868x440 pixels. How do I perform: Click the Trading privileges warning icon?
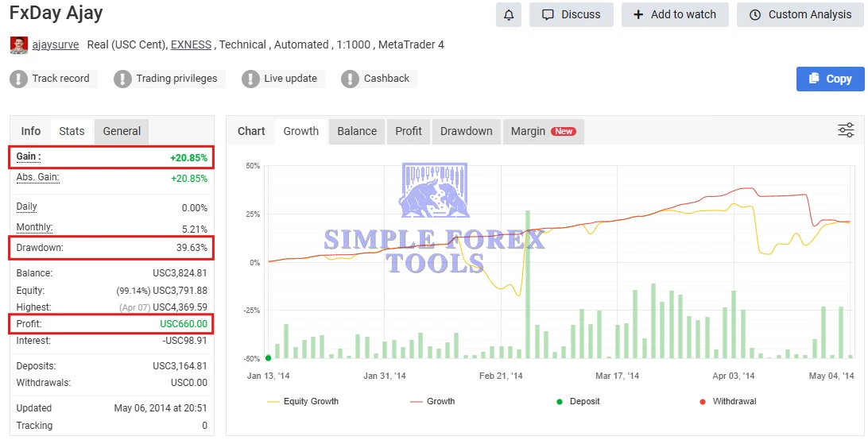122,79
